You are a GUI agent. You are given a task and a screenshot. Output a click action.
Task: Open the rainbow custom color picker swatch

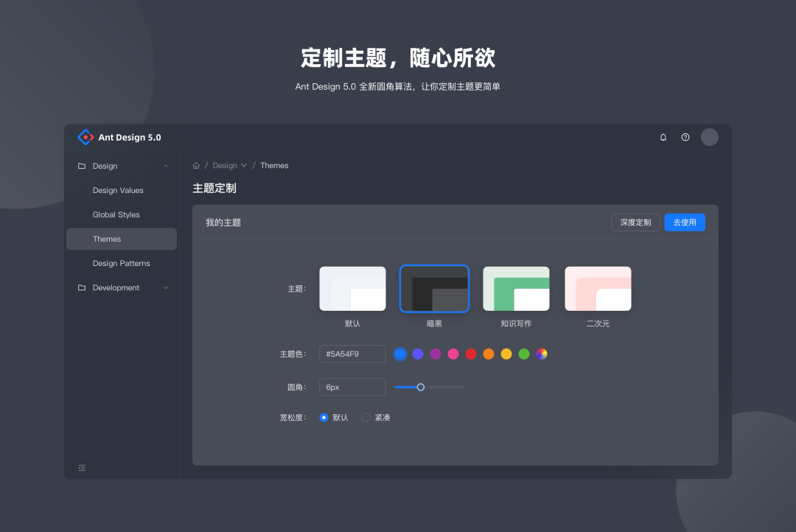(x=542, y=354)
